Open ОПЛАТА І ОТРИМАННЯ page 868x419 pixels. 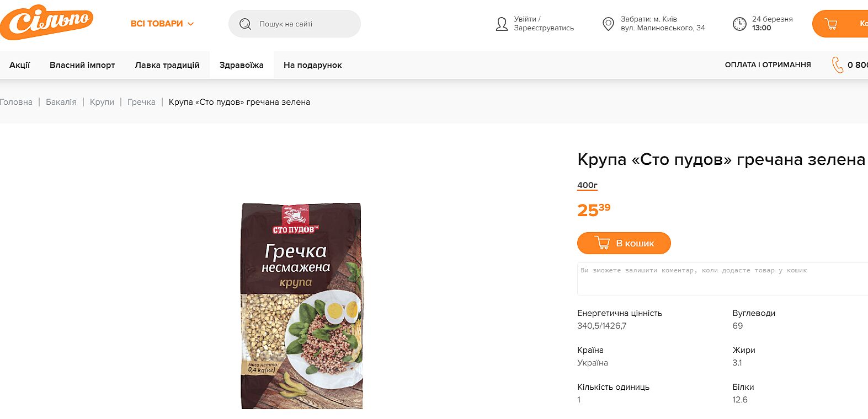768,65
